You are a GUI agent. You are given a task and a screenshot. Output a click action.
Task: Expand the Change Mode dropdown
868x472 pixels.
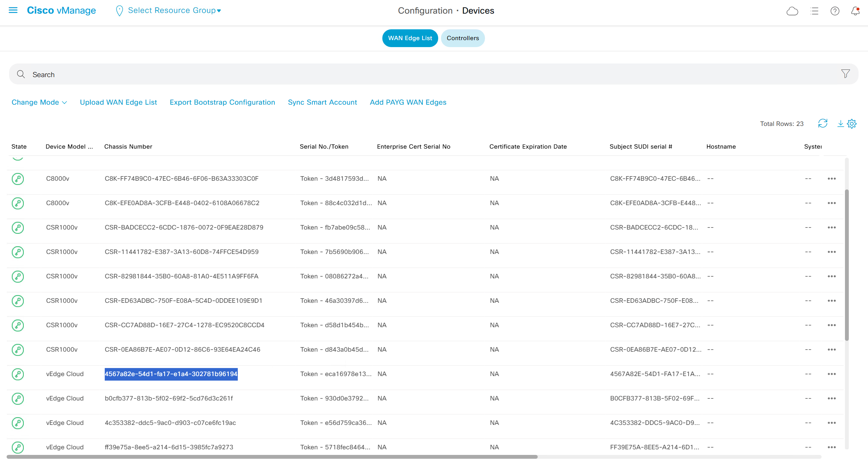[39, 102]
